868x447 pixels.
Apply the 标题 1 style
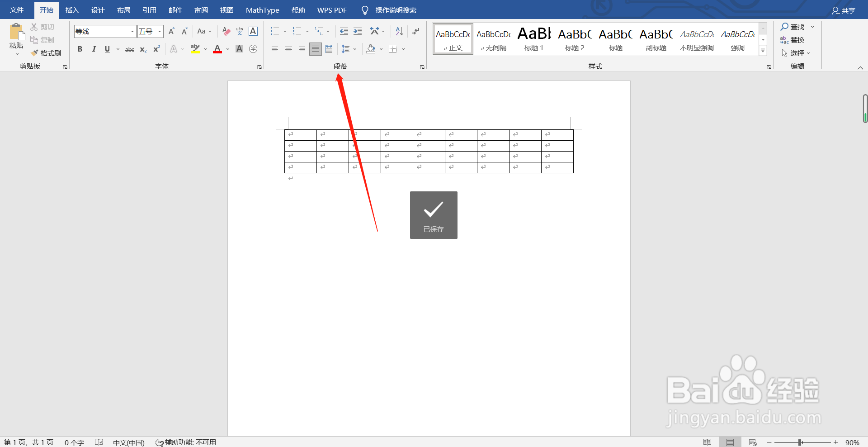[x=534, y=39]
